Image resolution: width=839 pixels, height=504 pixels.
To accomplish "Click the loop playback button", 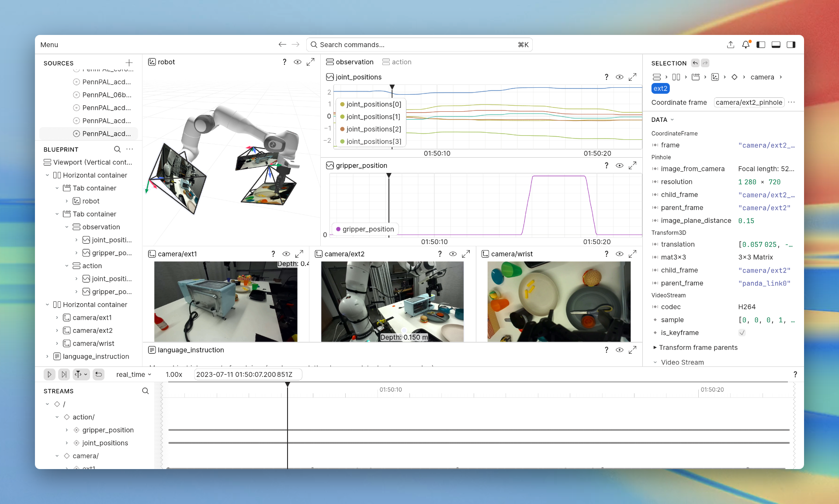I will [99, 374].
